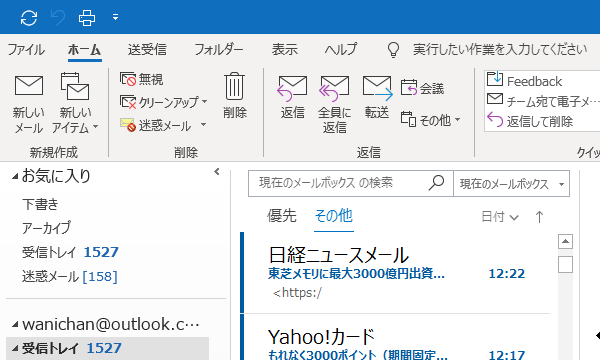Open the 現在のメールボックス search scope dropdown
Screen dimensions: 600x360
point(512,184)
